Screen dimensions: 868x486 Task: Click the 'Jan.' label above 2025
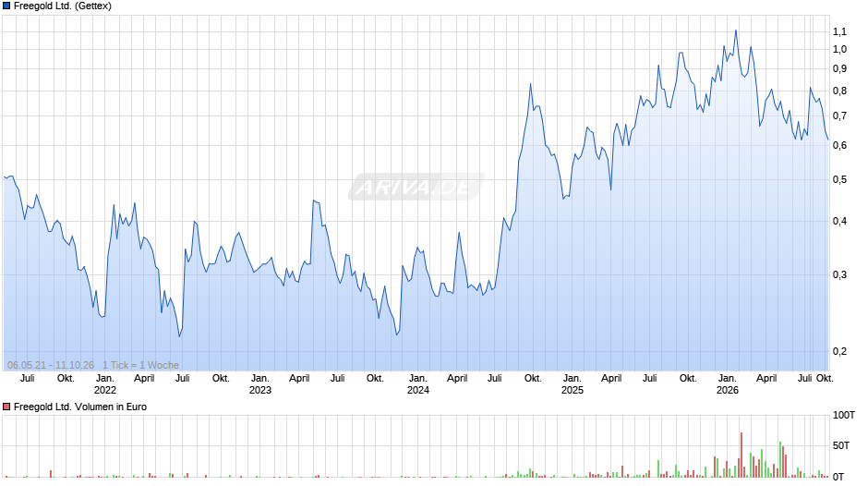573,378
